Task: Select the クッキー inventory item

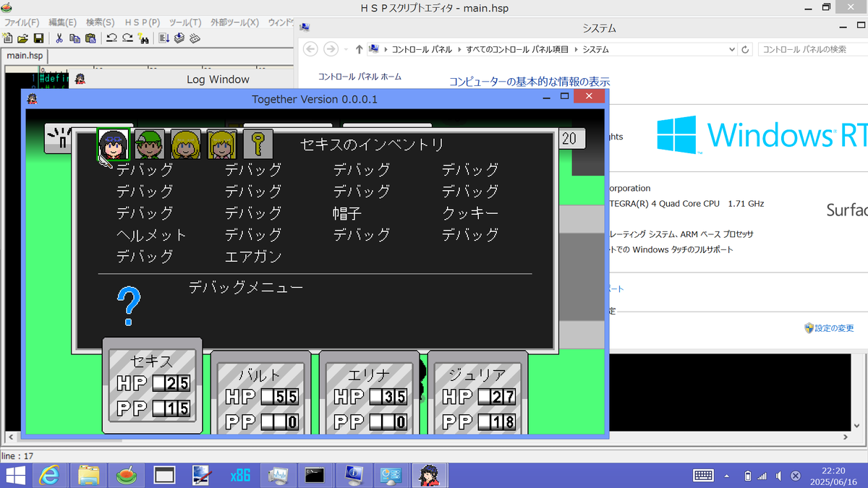Action: [470, 213]
